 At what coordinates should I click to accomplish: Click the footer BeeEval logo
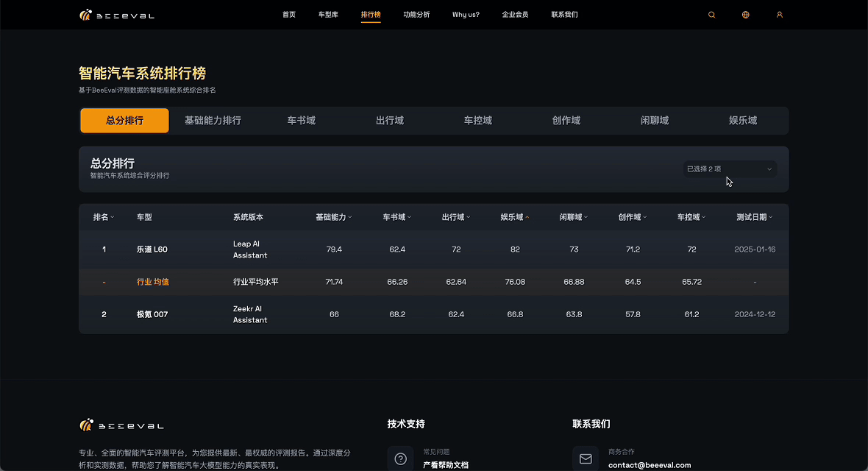click(122, 425)
